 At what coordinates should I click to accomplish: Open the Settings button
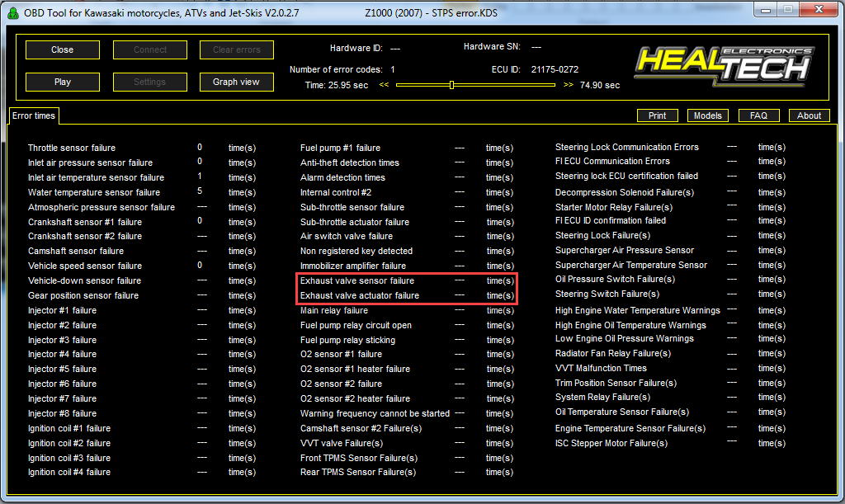pyautogui.click(x=149, y=82)
